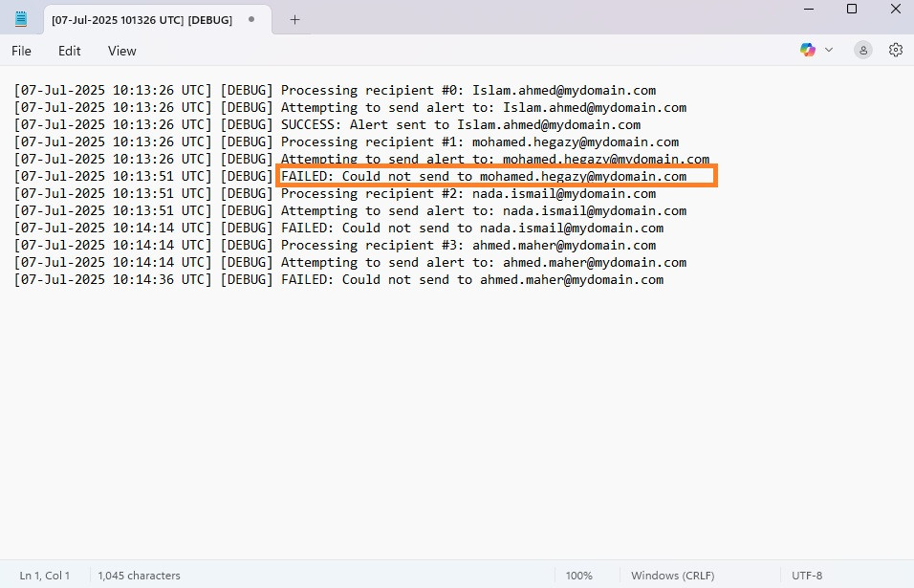
Task: Select the [07-Jul-2025 101326 UTC] [DEBUG] tab
Action: tap(141, 20)
